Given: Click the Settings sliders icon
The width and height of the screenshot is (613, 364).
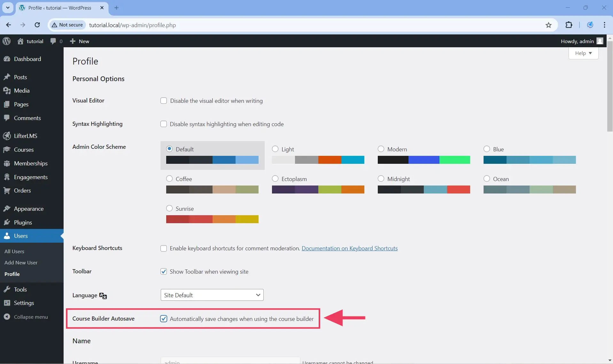Looking at the screenshot, I should 7,303.
